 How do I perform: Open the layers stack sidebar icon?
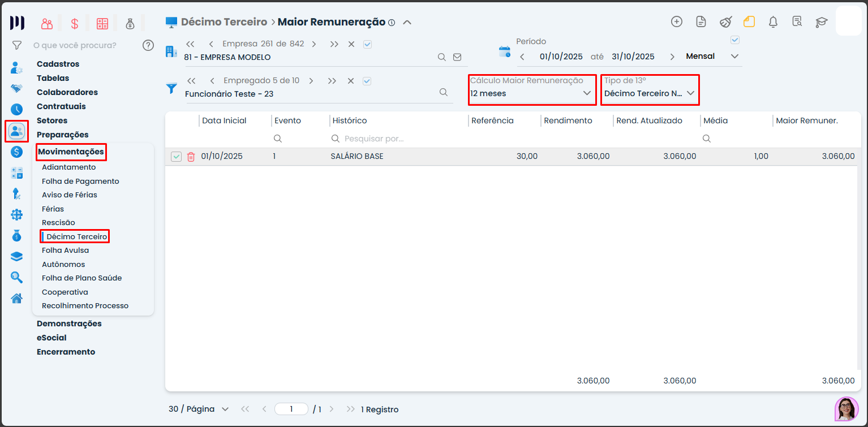coord(17,257)
